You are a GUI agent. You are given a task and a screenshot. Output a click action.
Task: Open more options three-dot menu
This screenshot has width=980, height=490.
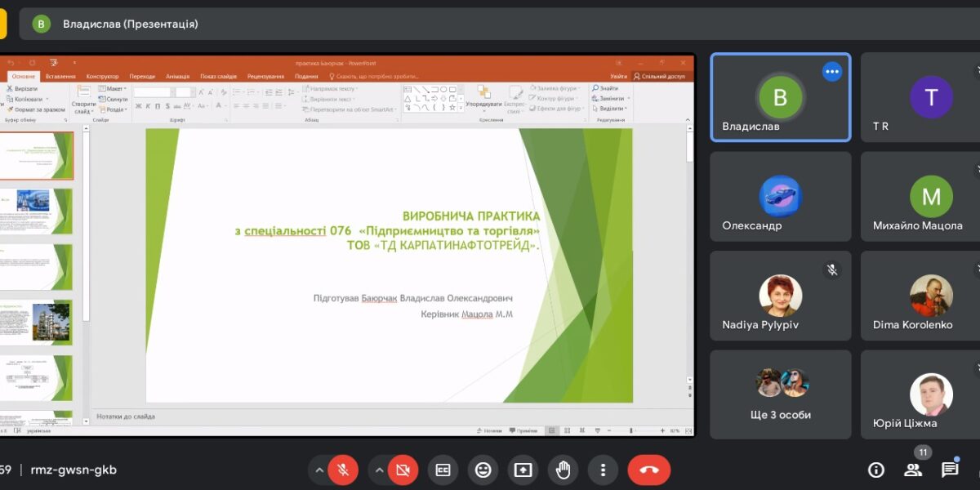pyautogui.click(x=603, y=470)
